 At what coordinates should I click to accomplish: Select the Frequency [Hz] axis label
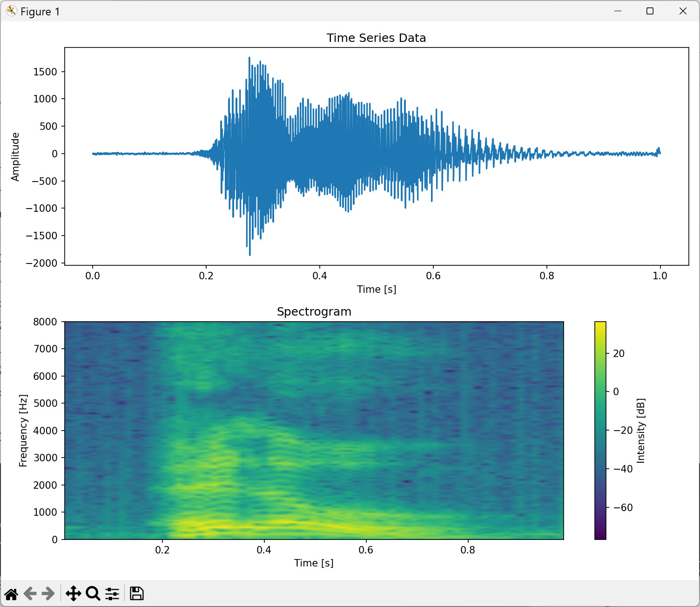[x=23, y=431]
